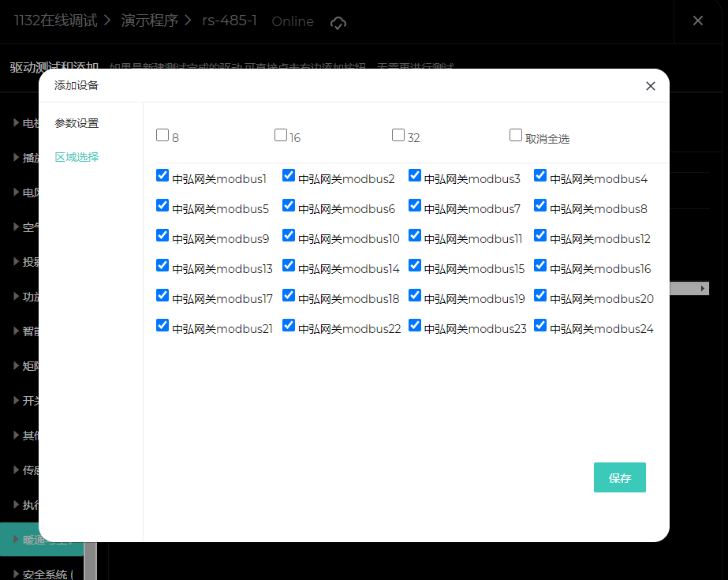Expand the 矩 tree item in sidebar
The image size is (728, 580).
pos(17,365)
